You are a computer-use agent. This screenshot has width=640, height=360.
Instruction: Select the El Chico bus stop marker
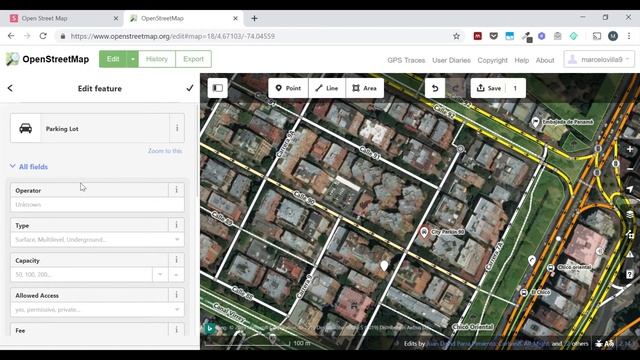524,292
